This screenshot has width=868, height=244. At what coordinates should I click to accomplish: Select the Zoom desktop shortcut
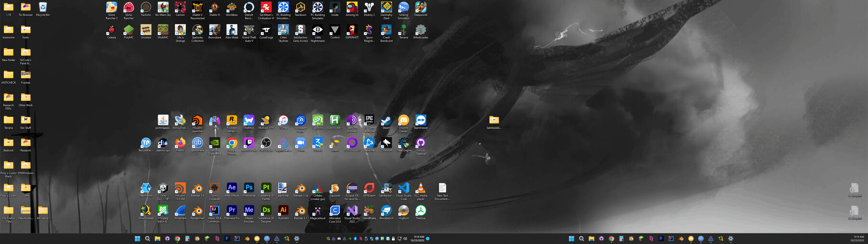pyautogui.click(x=301, y=145)
